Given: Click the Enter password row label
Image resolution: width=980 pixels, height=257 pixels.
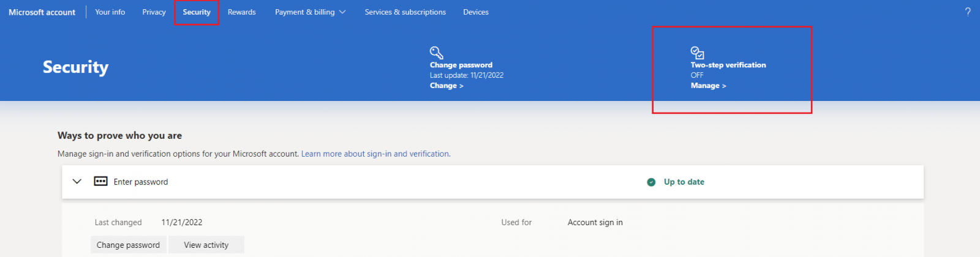Looking at the screenshot, I should tap(141, 182).
